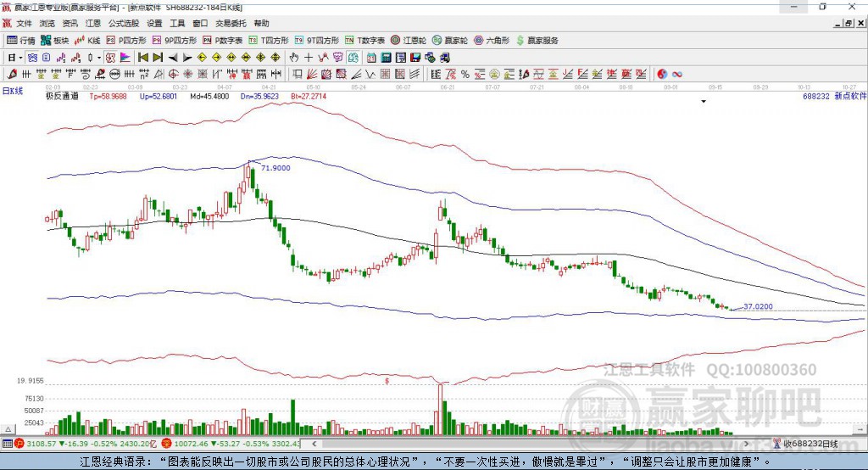Click the percent sign drawing tool
This screenshot has height=470, width=868.
coord(465,75)
